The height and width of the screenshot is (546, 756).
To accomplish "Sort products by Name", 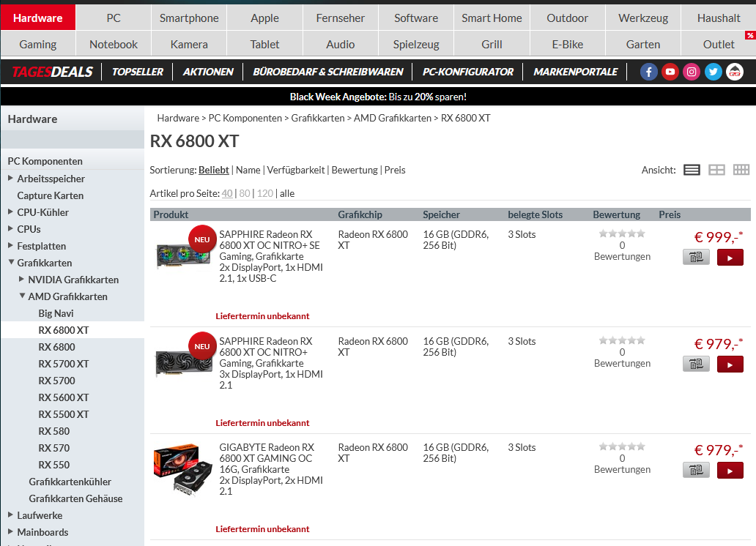I will pos(248,170).
